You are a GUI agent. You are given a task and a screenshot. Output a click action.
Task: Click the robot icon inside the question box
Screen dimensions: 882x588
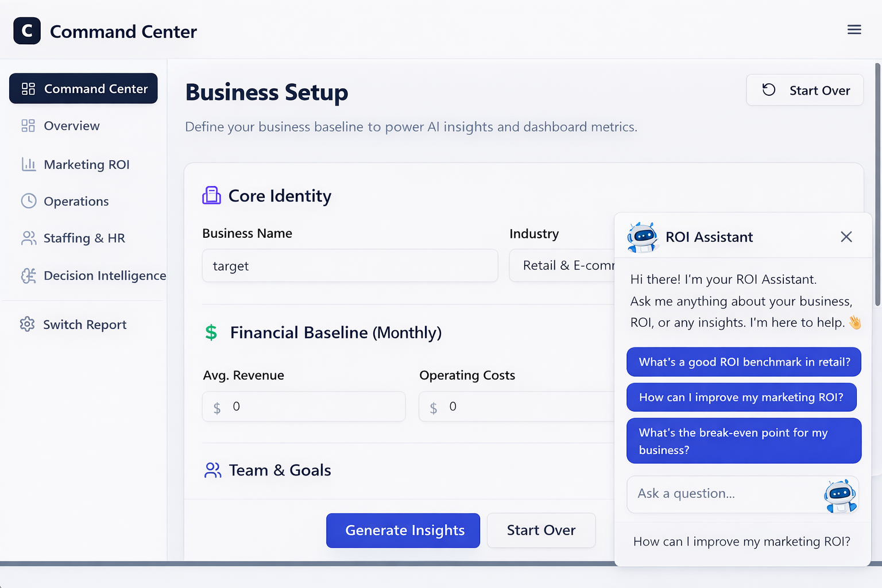840,494
